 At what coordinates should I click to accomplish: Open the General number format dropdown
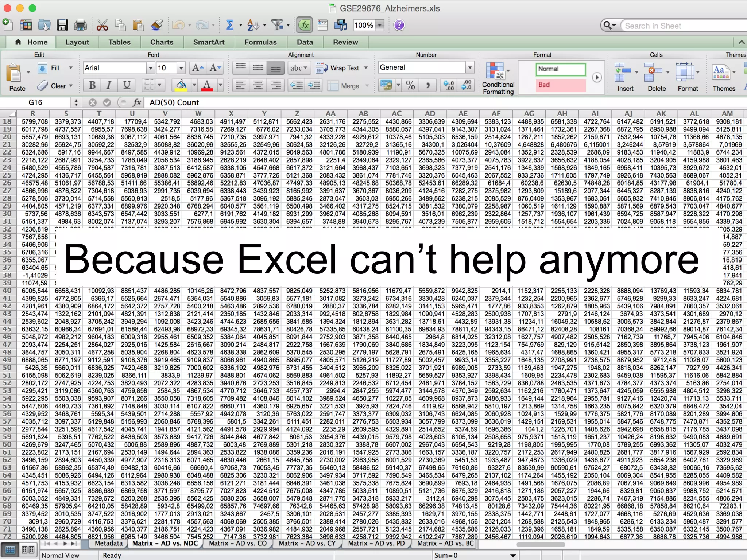[x=470, y=67]
